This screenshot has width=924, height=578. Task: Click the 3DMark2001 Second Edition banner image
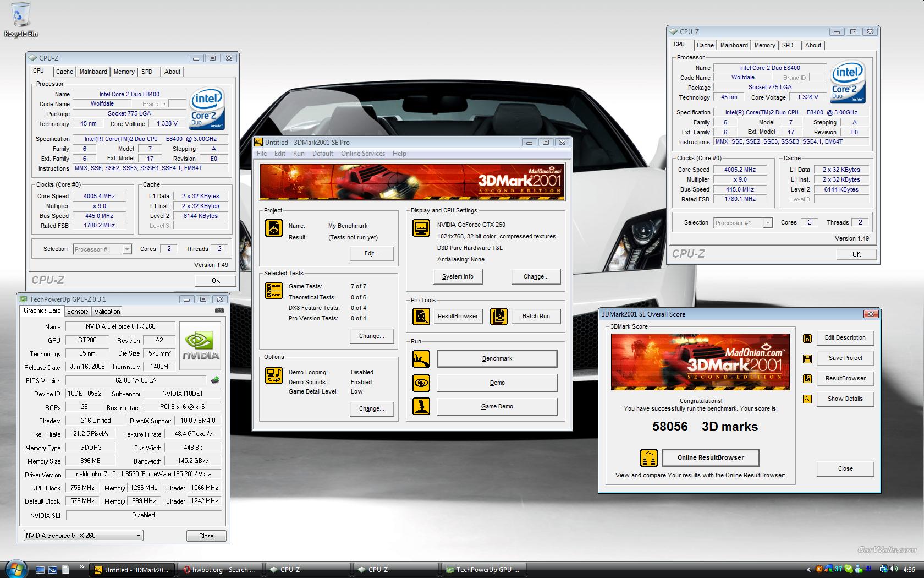(x=413, y=182)
